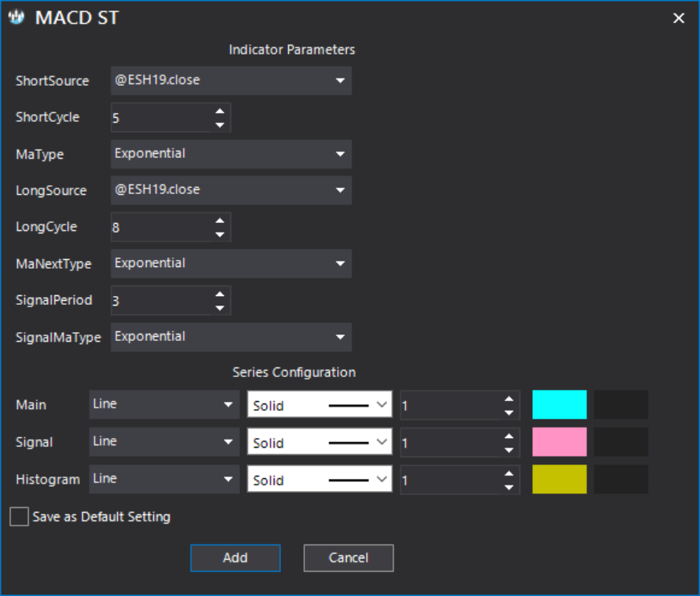This screenshot has width=700, height=596.
Task: Increase the LongCycle value with up arrow
Action: pyautogui.click(x=220, y=221)
